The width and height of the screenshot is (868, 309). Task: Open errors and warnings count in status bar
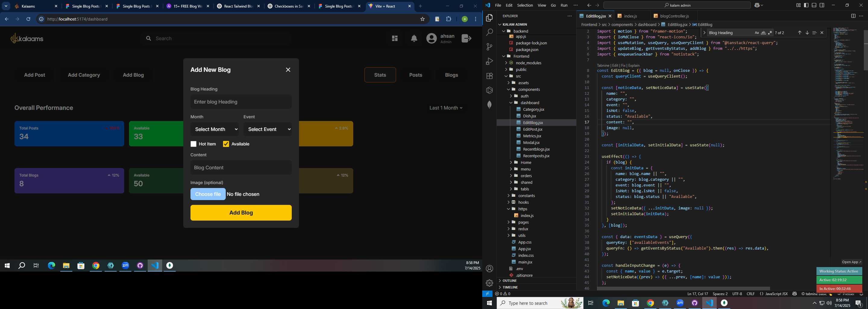coord(503,294)
